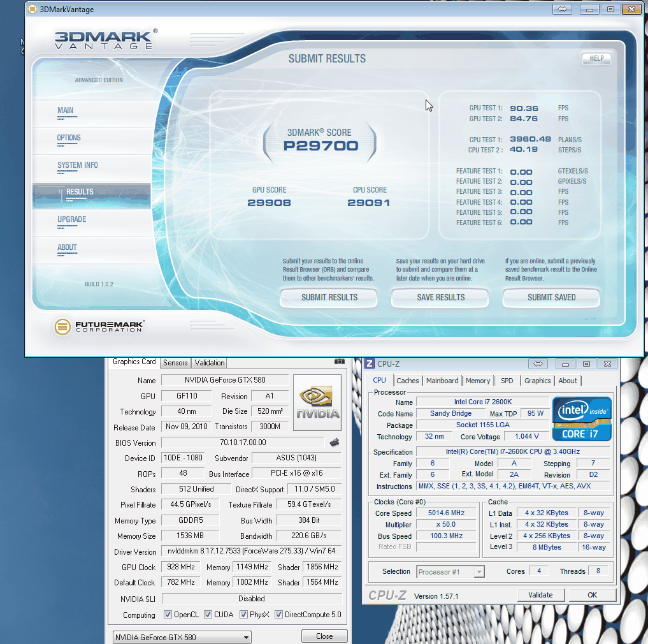Click the Driver Version field in GPU-Z

[252, 551]
